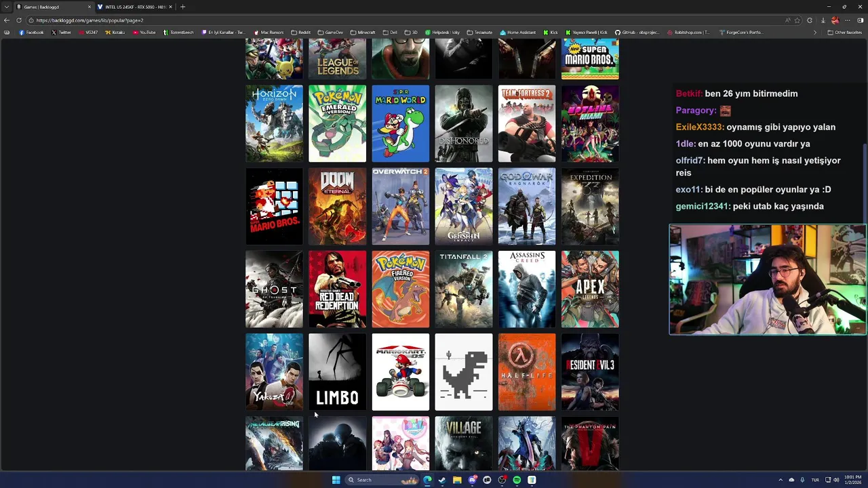The width and height of the screenshot is (868, 488).
Task: Open File Explorer from the taskbar
Action: [x=457, y=480]
